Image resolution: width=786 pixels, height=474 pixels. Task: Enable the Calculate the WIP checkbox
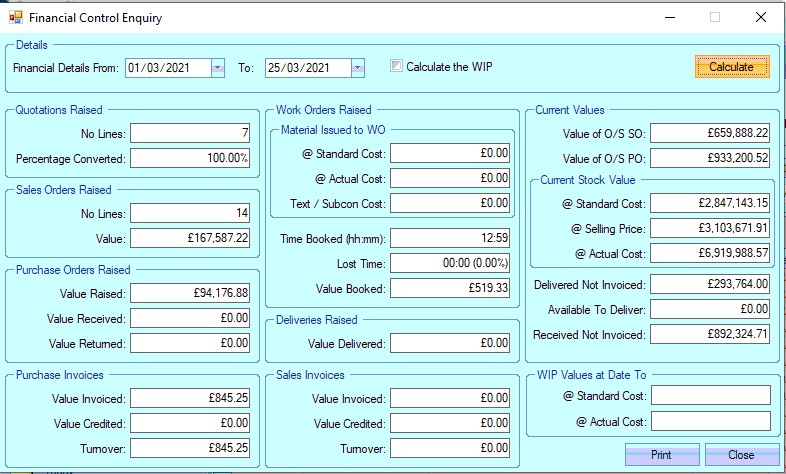tap(397, 67)
